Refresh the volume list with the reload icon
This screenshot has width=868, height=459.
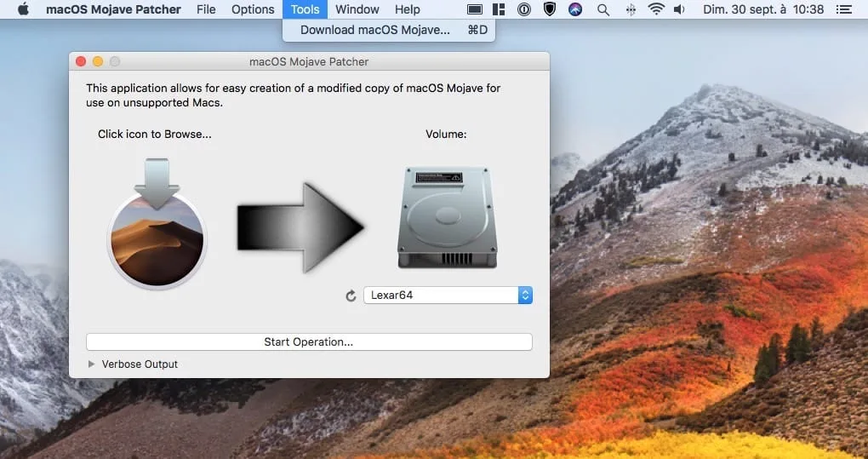[351, 296]
